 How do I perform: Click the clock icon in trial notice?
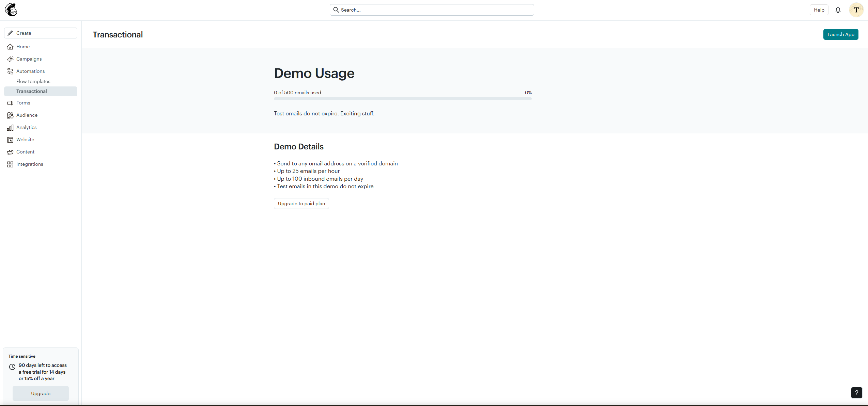[x=12, y=367]
